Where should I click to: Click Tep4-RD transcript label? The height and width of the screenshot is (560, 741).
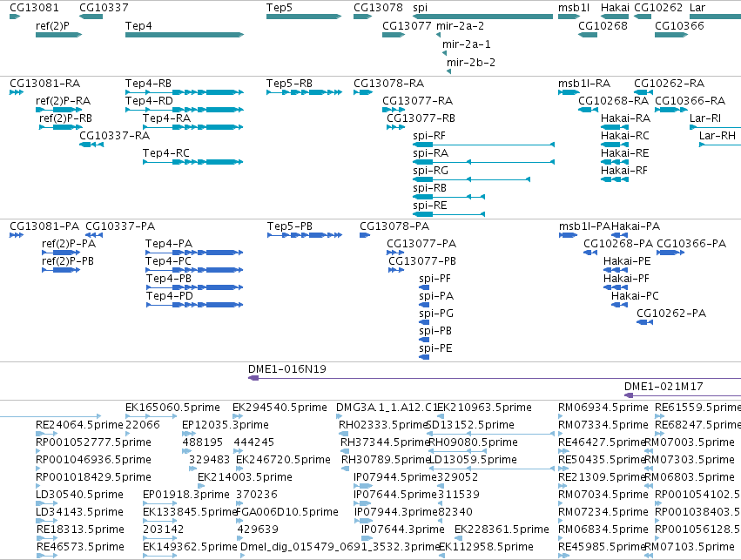[149, 101]
